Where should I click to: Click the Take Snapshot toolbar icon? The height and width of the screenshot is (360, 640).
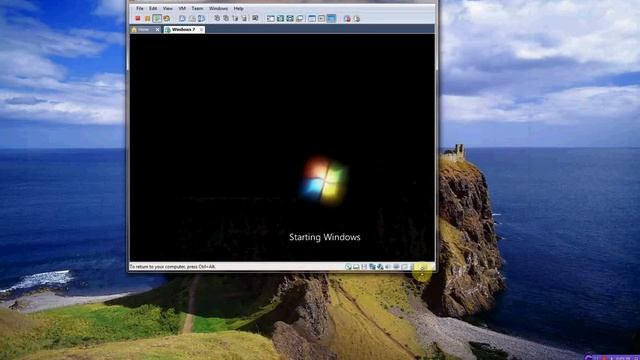click(x=182, y=18)
